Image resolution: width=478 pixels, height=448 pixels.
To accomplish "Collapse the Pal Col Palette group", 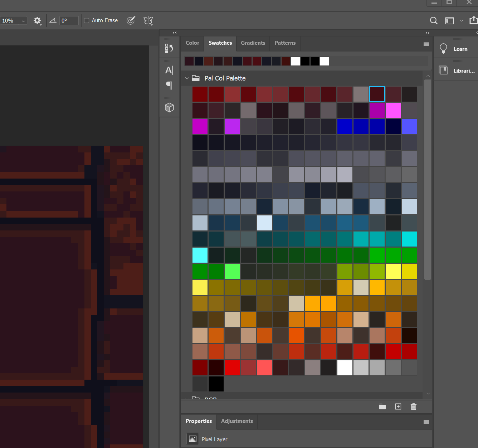I will [x=187, y=78].
